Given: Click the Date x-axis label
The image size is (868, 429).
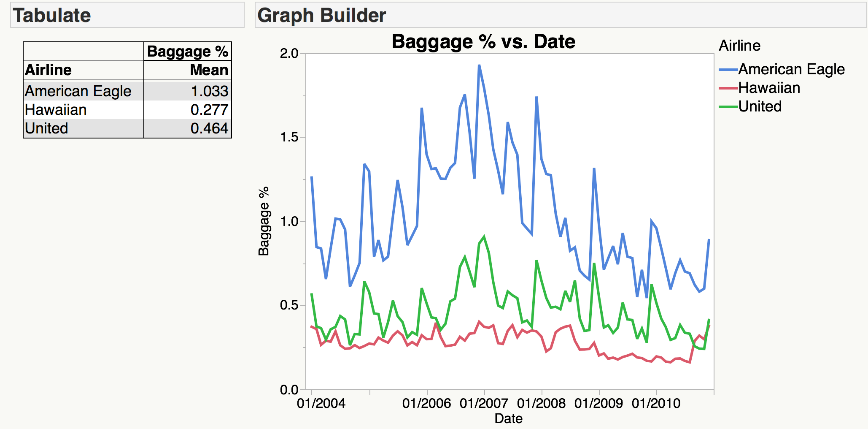Looking at the screenshot, I should pyautogui.click(x=509, y=418).
